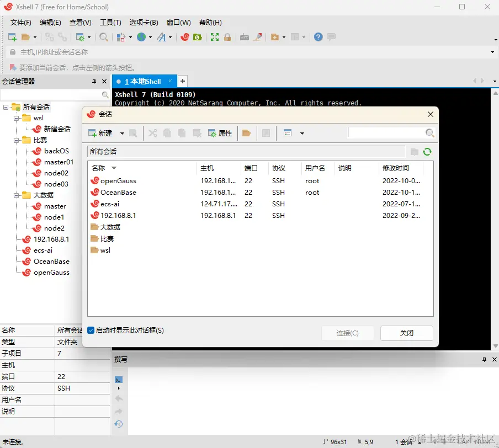Select 新建会话 under wsl in tree
The height and width of the screenshot is (448, 499).
point(57,129)
